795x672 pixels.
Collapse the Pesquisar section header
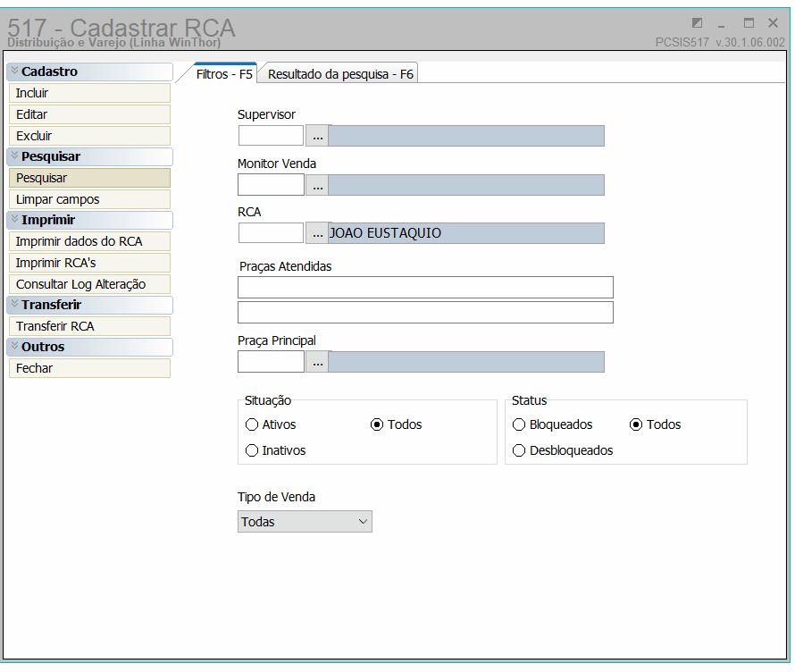(89, 156)
